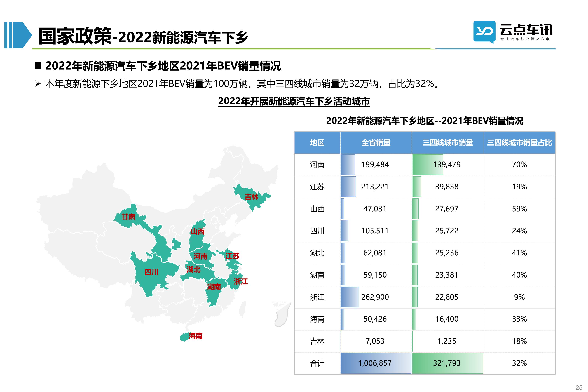
Task: Click the blue arrow title marker
Action: [x=18, y=35]
